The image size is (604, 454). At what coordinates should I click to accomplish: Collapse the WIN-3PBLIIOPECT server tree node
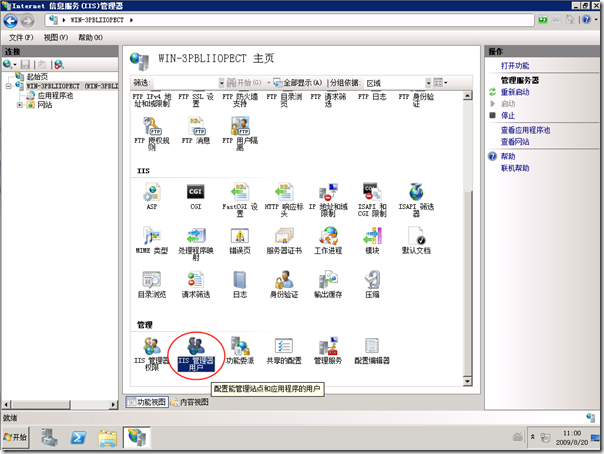click(8, 86)
